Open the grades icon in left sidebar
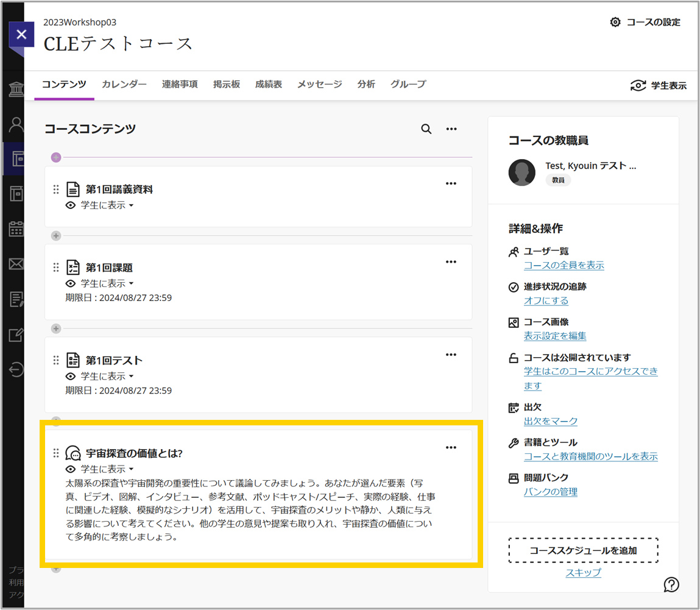The height and width of the screenshot is (610, 700). click(x=16, y=299)
